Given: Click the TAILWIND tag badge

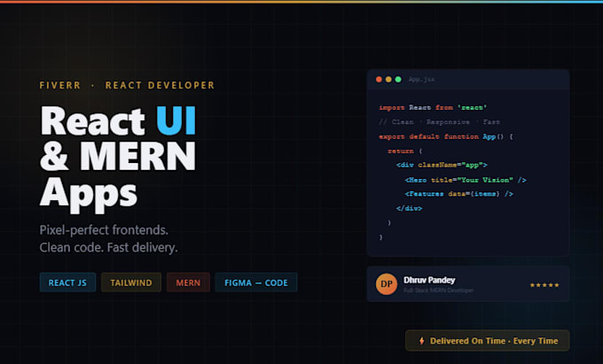Looking at the screenshot, I should click(x=131, y=283).
